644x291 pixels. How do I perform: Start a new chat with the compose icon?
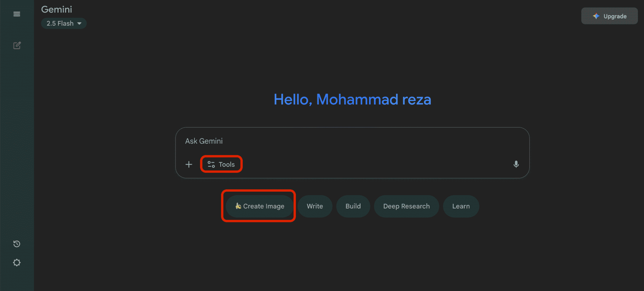pos(17,46)
